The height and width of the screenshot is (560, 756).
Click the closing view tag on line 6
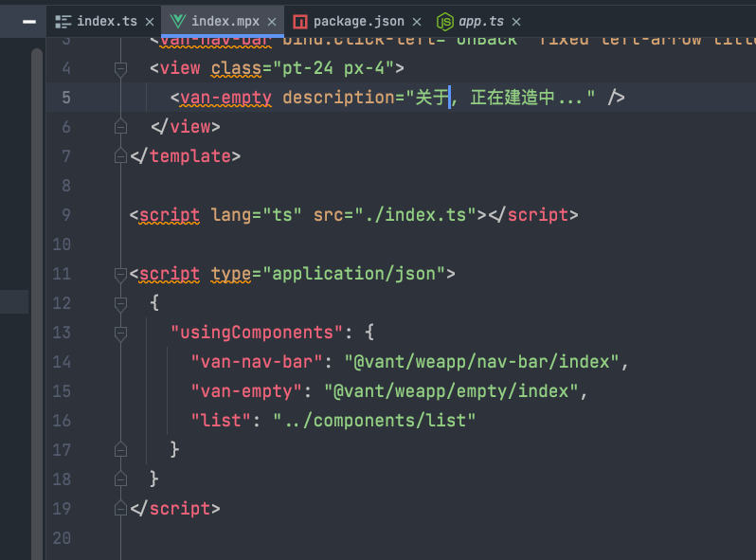coord(186,127)
